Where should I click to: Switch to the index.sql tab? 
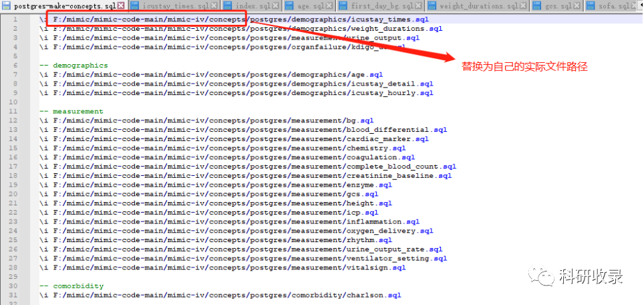[x=252, y=6]
